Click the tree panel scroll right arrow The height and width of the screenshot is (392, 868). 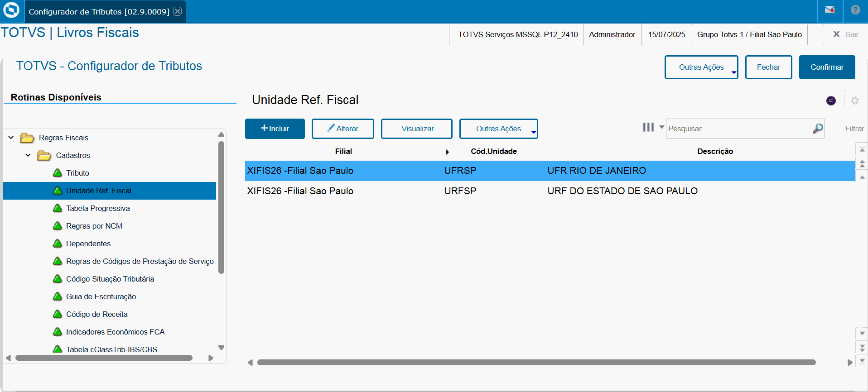click(x=211, y=358)
